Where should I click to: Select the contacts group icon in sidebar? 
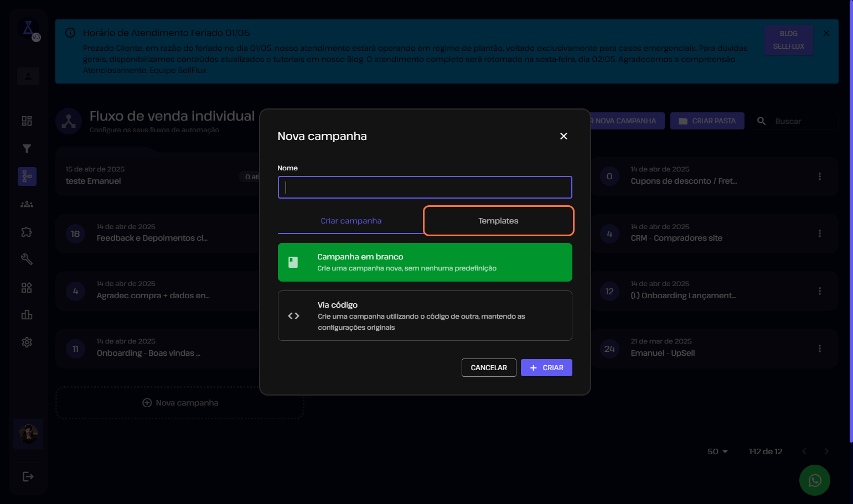(27, 204)
